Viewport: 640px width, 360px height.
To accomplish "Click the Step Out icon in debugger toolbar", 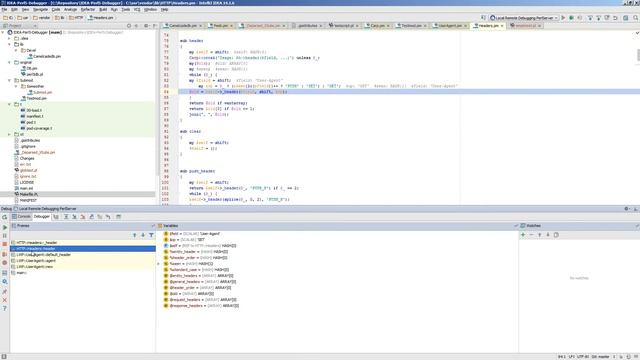I will click(91, 217).
